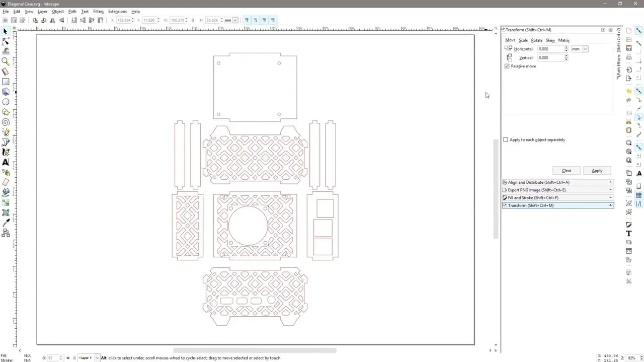Pick the Color Dropper tool
Image resolution: width=644 pixels, height=362 pixels.
pos(6,223)
